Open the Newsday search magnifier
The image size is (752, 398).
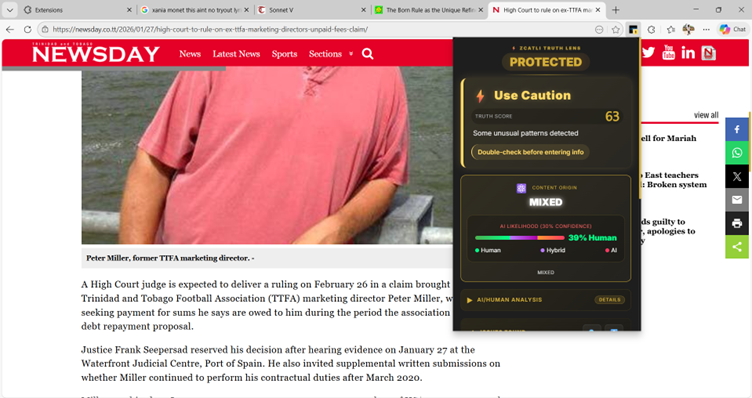point(367,54)
